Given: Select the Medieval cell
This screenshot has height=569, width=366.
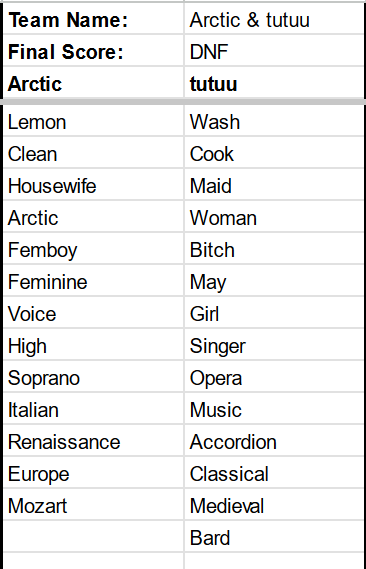Looking at the screenshot, I should (274, 505).
